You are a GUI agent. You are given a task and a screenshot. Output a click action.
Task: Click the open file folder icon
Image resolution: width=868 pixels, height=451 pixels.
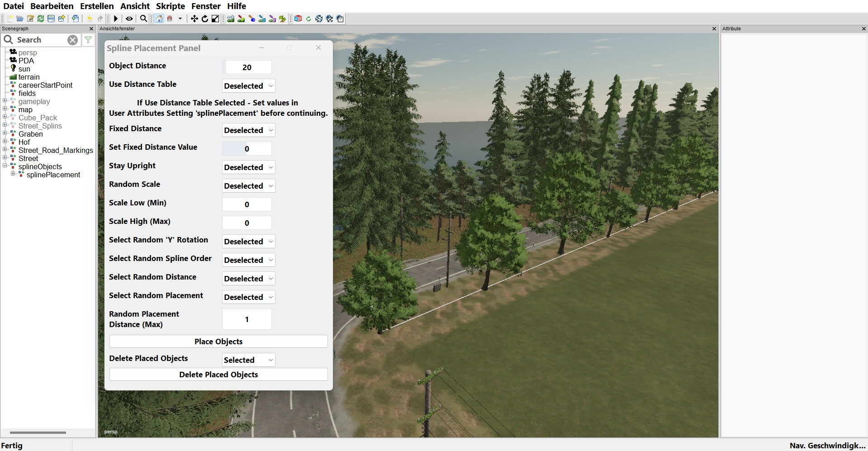click(20, 19)
